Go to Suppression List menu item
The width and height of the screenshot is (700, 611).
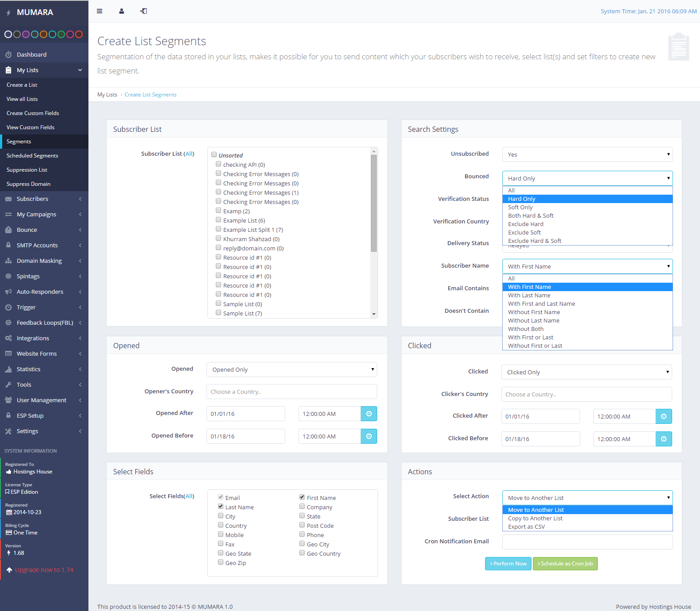pyautogui.click(x=27, y=170)
